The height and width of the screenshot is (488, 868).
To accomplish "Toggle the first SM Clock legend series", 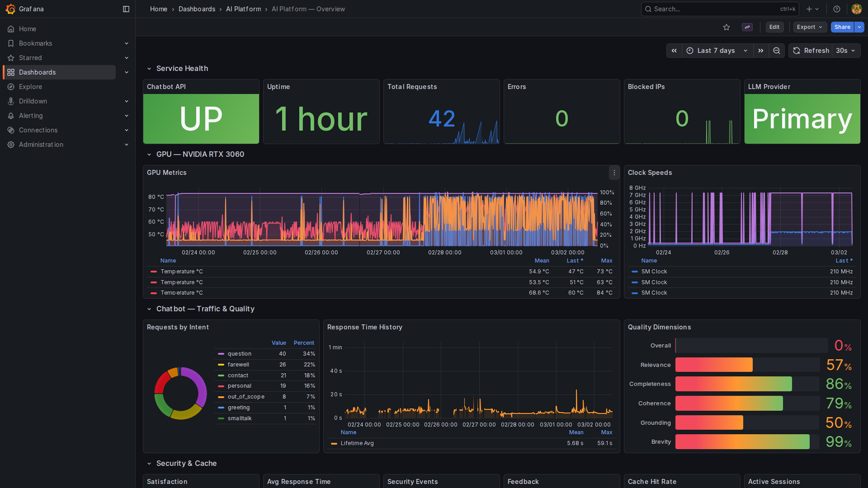I will pyautogui.click(x=654, y=272).
